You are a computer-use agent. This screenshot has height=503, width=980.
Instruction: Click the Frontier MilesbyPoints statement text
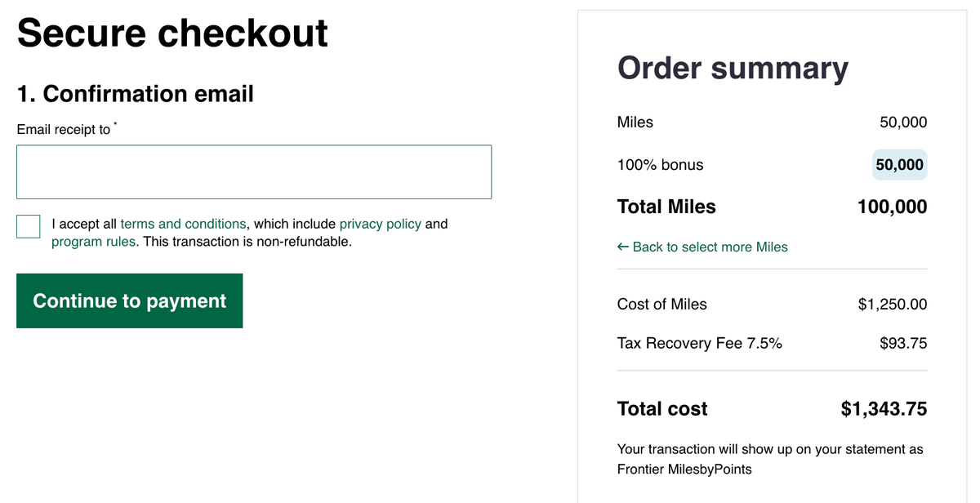[x=772, y=459]
